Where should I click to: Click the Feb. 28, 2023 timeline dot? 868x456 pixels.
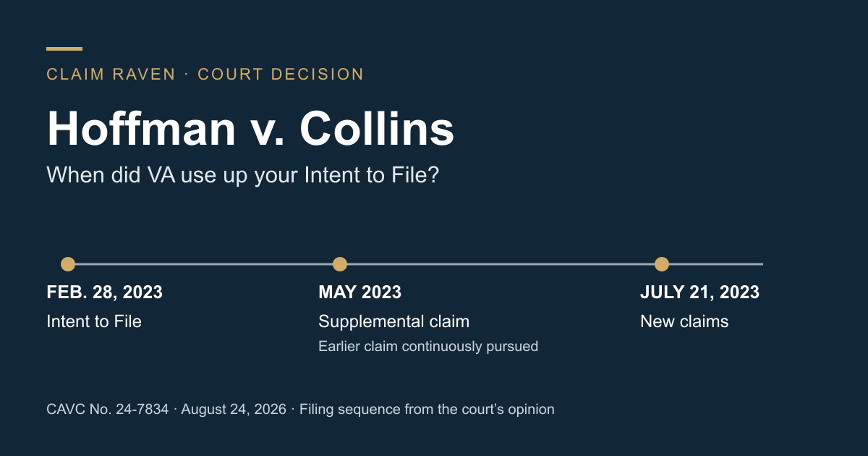pos(68,264)
